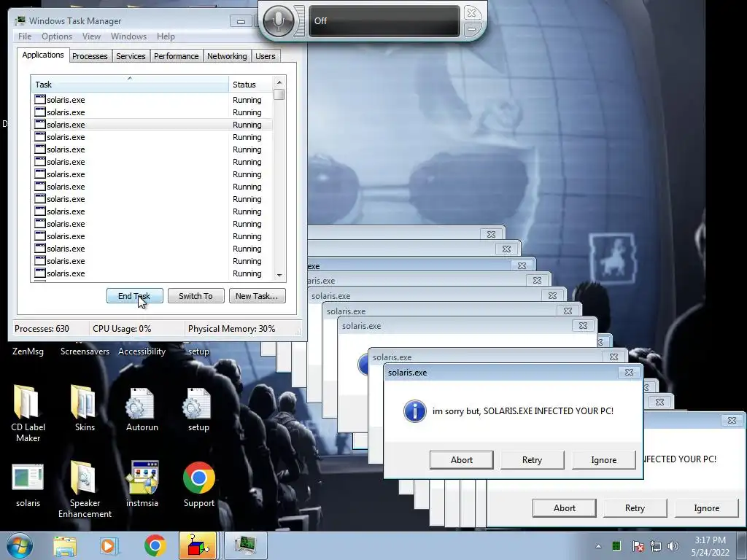Click the End Task button
Viewport: 747px width, 560px height.
tap(134, 296)
